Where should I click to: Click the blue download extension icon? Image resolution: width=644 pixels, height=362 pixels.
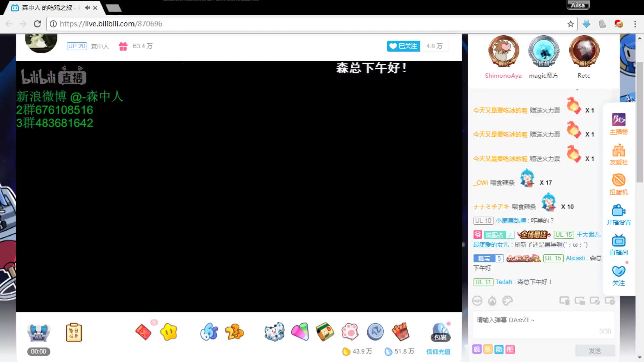point(586,24)
